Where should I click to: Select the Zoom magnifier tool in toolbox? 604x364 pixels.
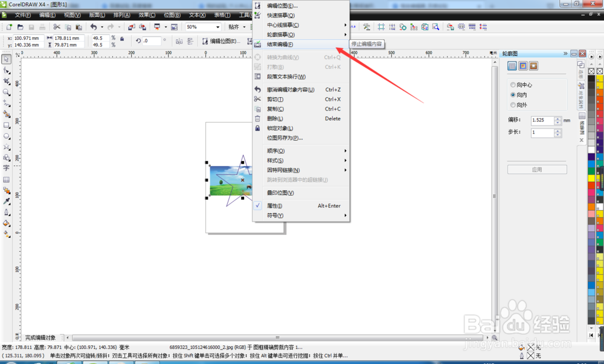coord(7,92)
